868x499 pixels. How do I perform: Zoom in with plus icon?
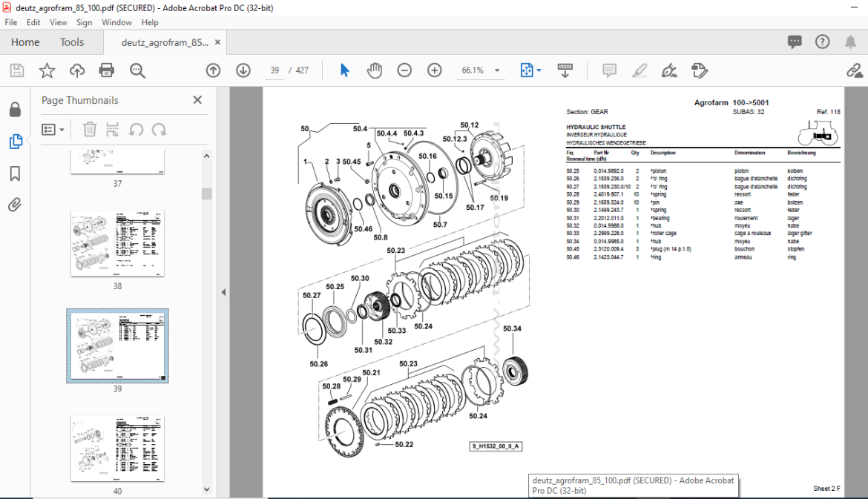pyautogui.click(x=435, y=70)
